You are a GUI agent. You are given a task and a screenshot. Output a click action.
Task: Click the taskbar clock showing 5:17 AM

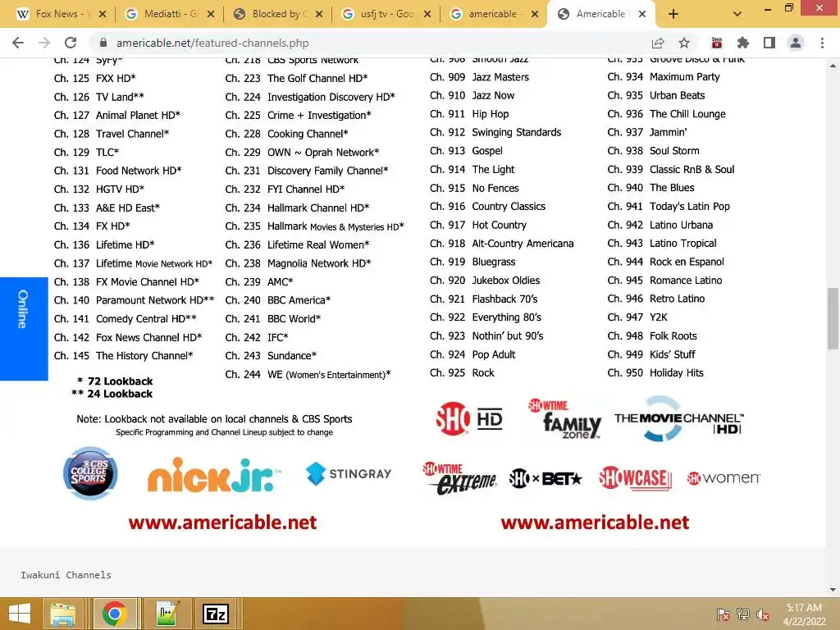[804, 614]
